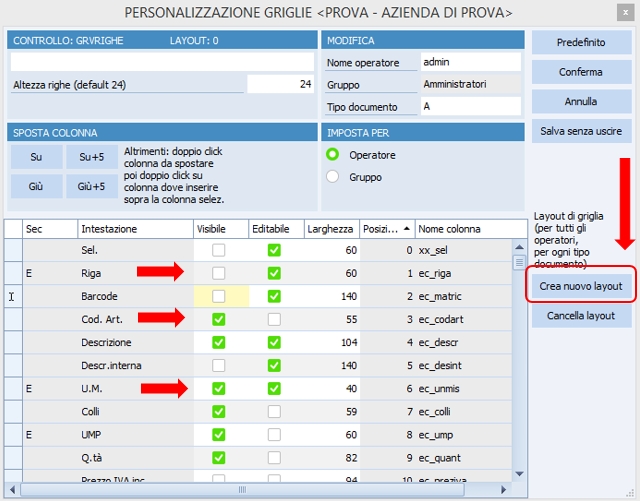This screenshot has width=640, height=501.
Task: Enable Editabile for Colli row
Action: 274,412
